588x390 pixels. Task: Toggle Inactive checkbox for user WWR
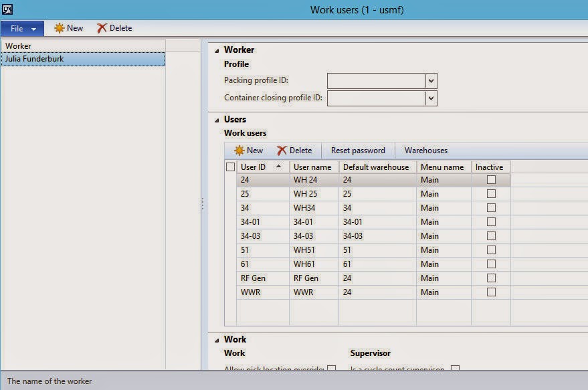tap(491, 292)
